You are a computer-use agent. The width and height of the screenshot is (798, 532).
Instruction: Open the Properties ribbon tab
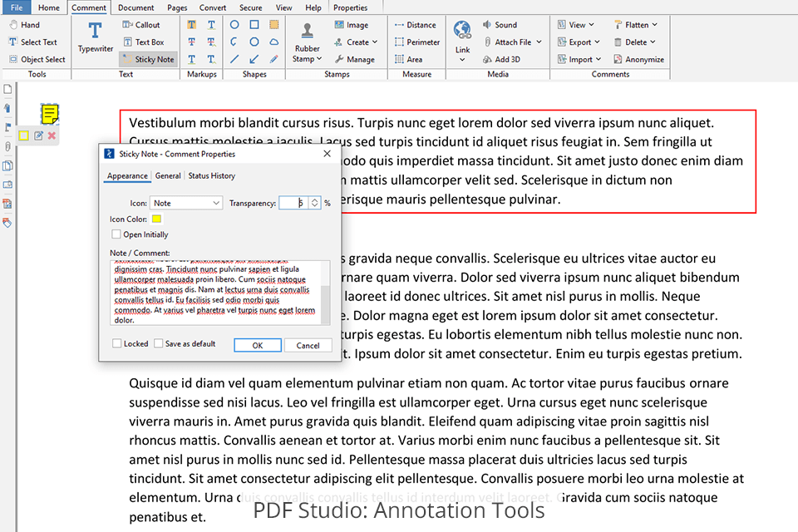pyautogui.click(x=350, y=7)
